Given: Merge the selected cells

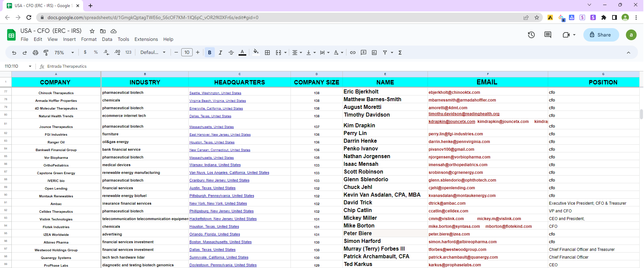Looking at the screenshot, I should pos(278,53).
